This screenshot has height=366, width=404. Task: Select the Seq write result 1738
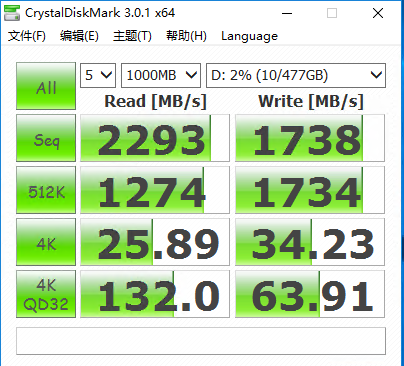pos(310,138)
